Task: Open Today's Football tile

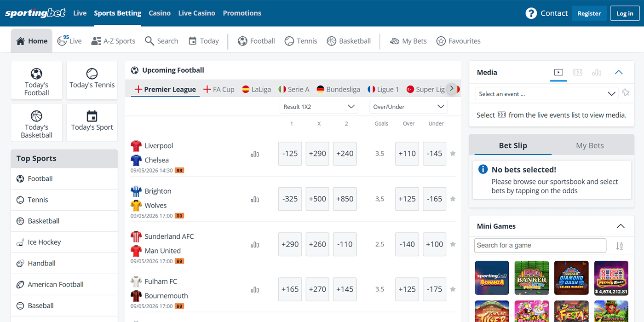Action: point(37,80)
